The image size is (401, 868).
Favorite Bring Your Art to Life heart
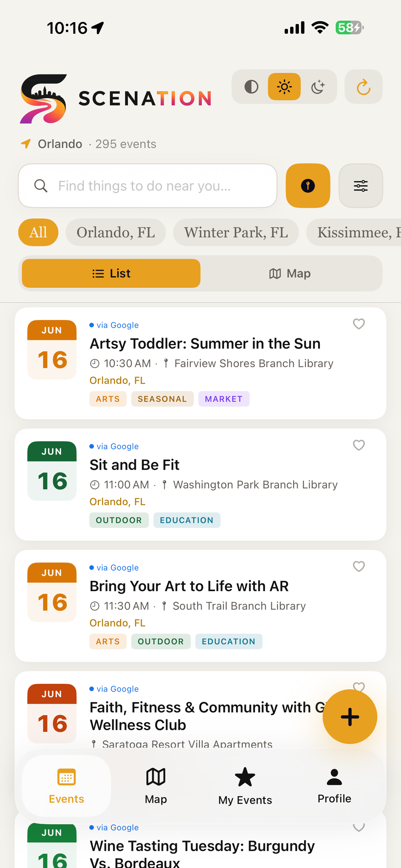359,566
